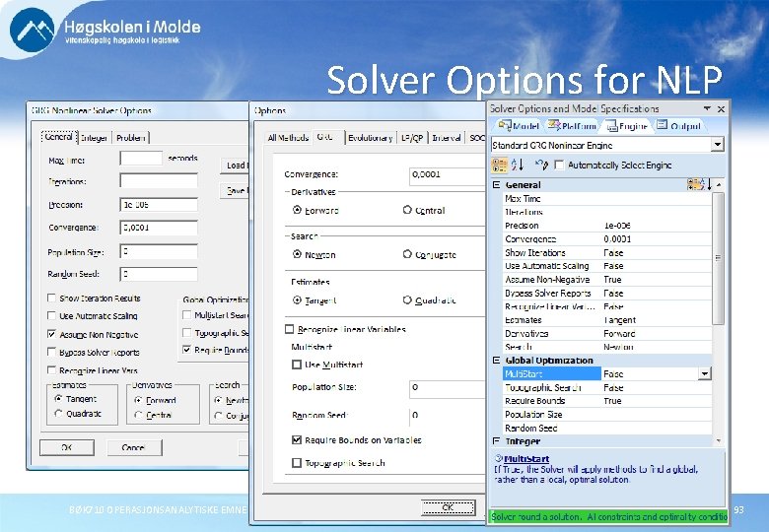Screen dimensions: 769x532
Task: Select the Topographic Search property row
Action: click(x=607, y=387)
